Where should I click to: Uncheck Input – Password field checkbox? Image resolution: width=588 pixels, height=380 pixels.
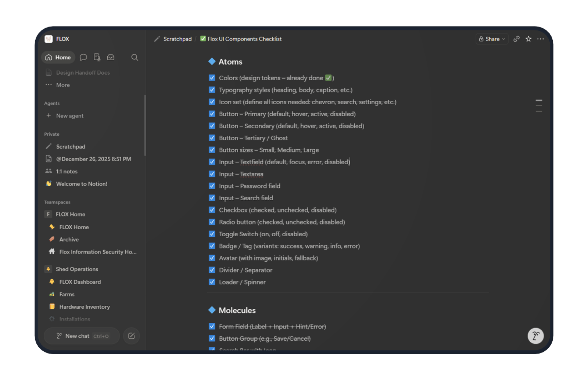[x=212, y=186]
